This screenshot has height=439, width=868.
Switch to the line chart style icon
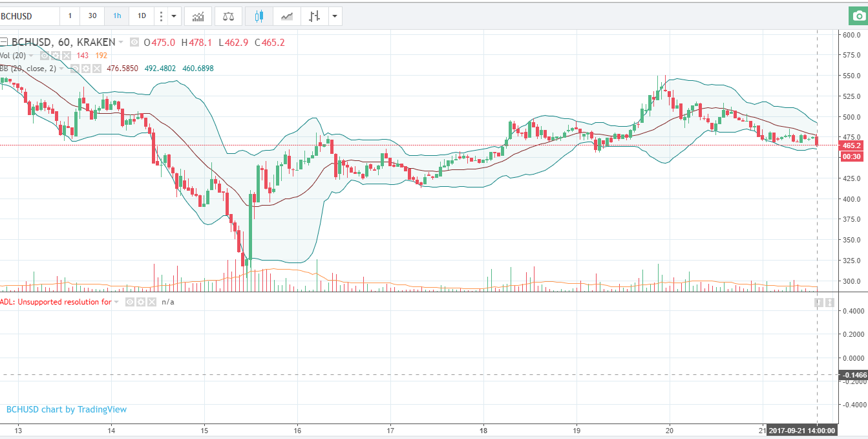coord(286,16)
